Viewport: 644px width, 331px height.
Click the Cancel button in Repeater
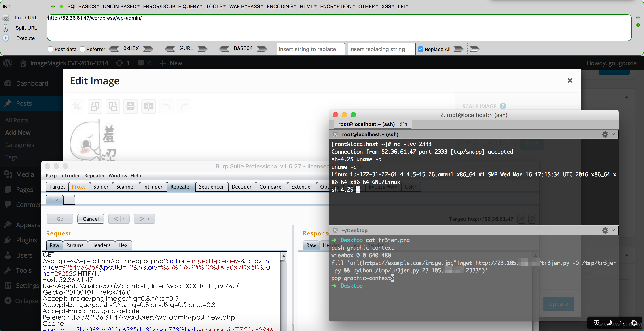coord(91,219)
